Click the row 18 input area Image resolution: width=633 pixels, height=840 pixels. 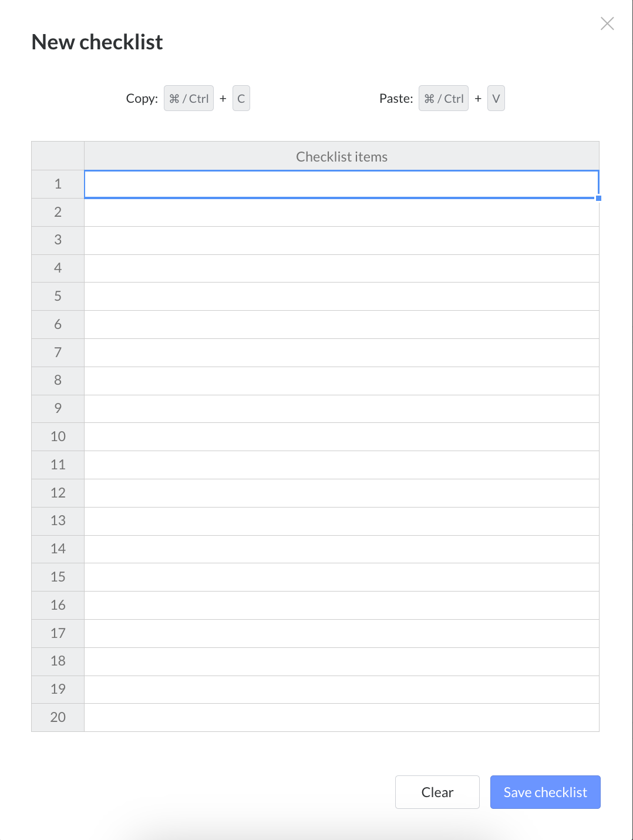[341, 661]
